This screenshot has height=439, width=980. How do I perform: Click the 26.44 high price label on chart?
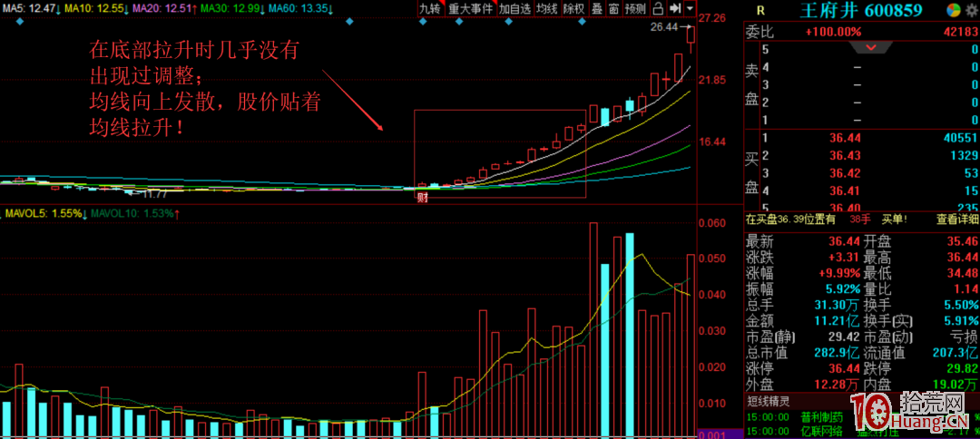tap(664, 27)
